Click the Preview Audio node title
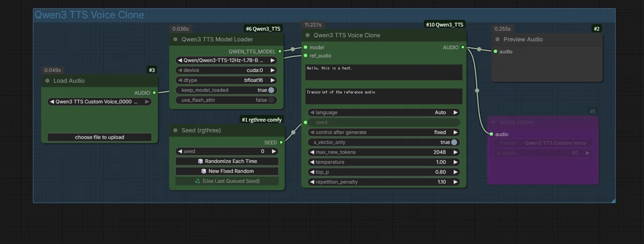644x244 pixels. (x=523, y=39)
